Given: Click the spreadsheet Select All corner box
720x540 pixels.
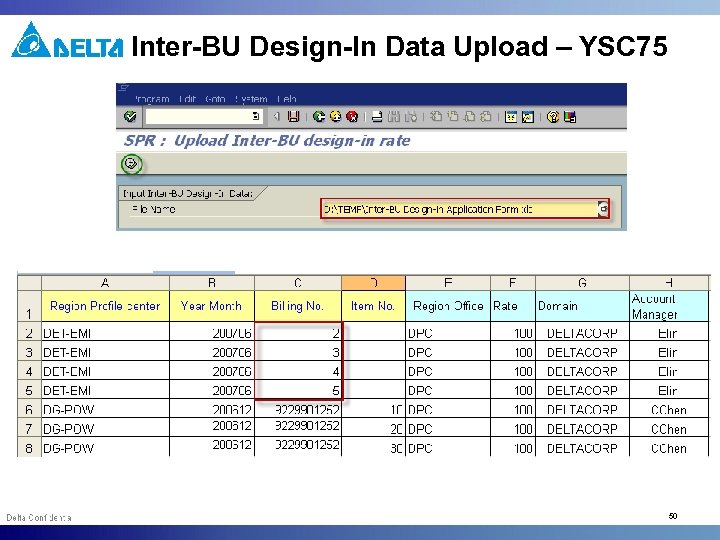Looking at the screenshot, I should coord(29,283).
